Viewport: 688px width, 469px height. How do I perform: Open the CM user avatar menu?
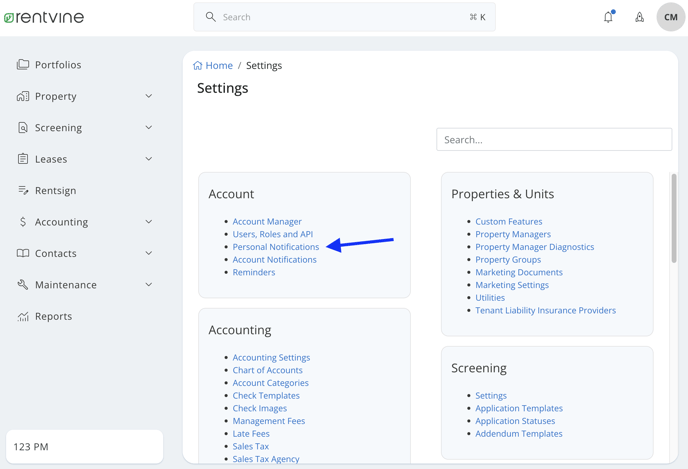[670, 17]
